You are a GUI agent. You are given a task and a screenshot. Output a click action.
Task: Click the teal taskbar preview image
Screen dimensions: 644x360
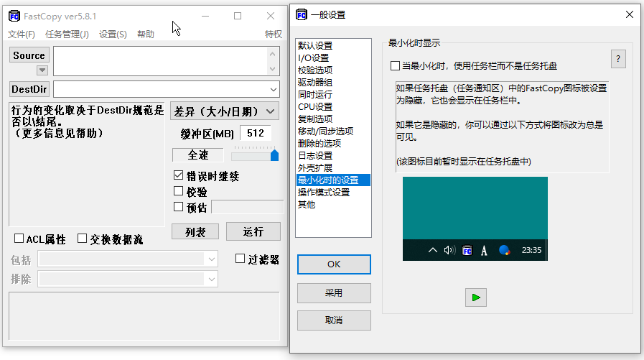tap(475, 218)
